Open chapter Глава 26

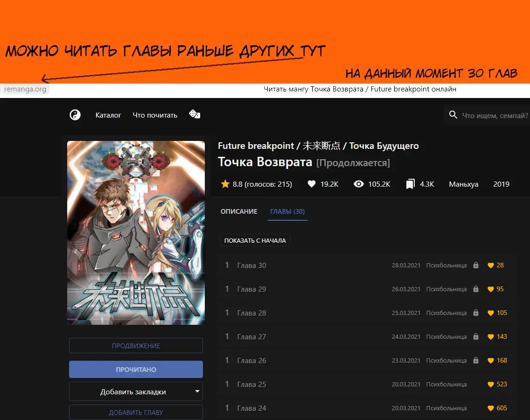click(x=251, y=361)
